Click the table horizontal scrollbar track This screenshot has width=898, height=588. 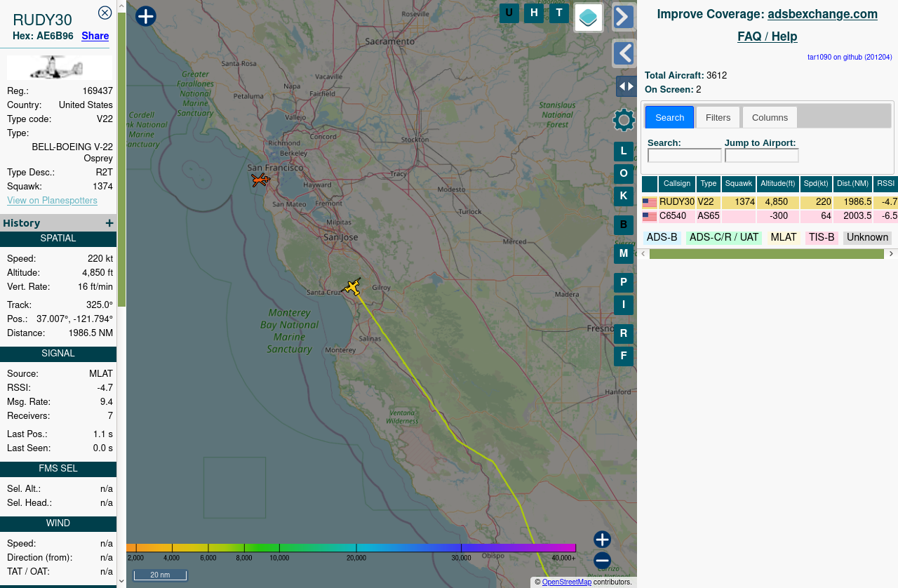[766, 254]
